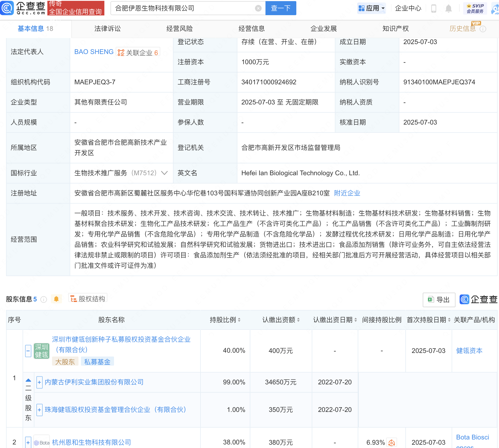Expand the 杭州恩和生物科技 shareholder row
499x448 pixels.
click(28, 442)
